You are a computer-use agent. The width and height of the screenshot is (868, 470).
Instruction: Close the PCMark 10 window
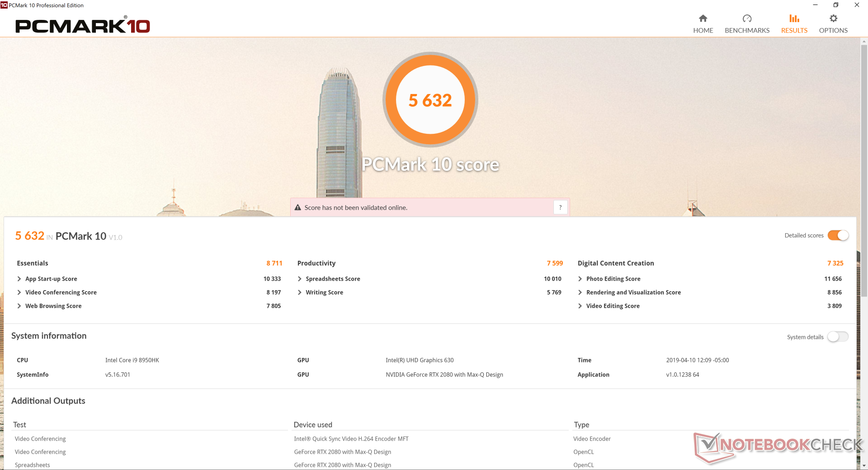click(x=857, y=5)
